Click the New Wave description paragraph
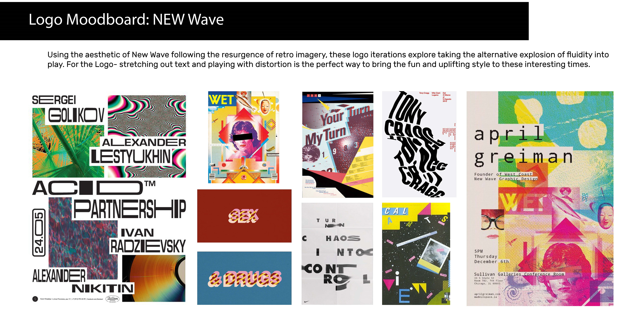 [328, 59]
